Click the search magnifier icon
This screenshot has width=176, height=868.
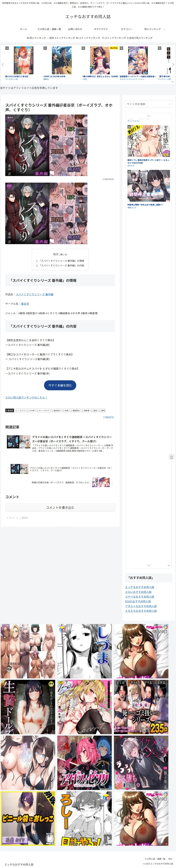[x=169, y=104]
